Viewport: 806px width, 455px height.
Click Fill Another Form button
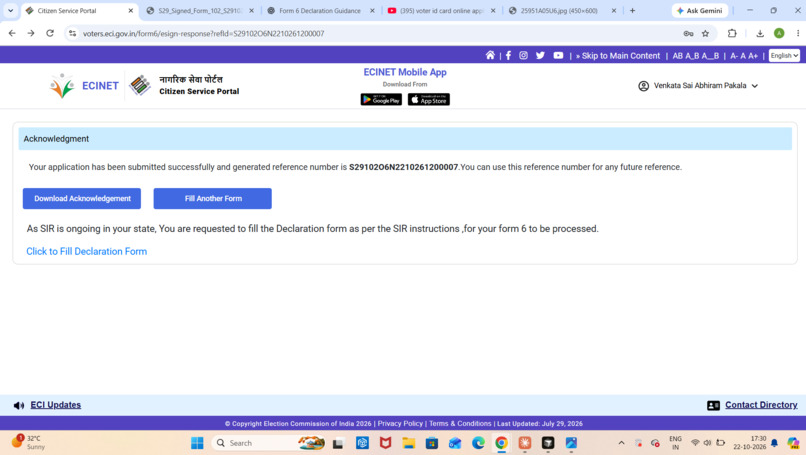[x=212, y=198]
